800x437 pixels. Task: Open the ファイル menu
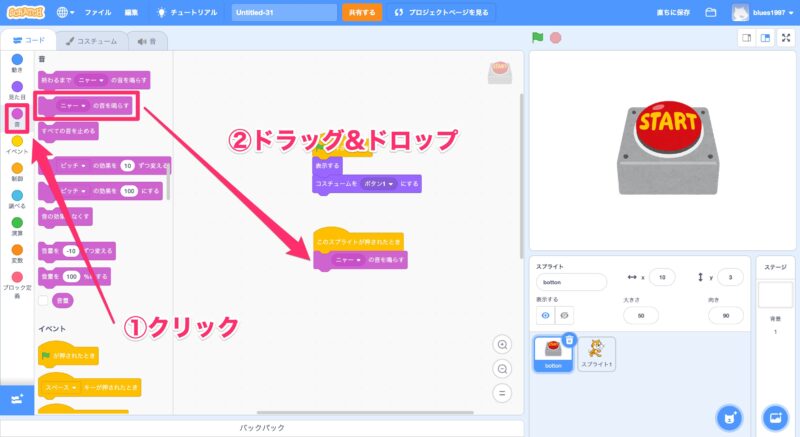98,13
